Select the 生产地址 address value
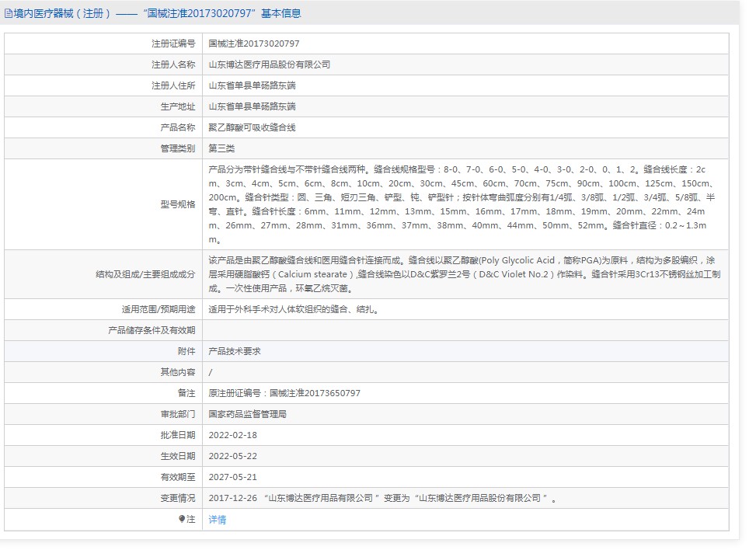 click(252, 106)
